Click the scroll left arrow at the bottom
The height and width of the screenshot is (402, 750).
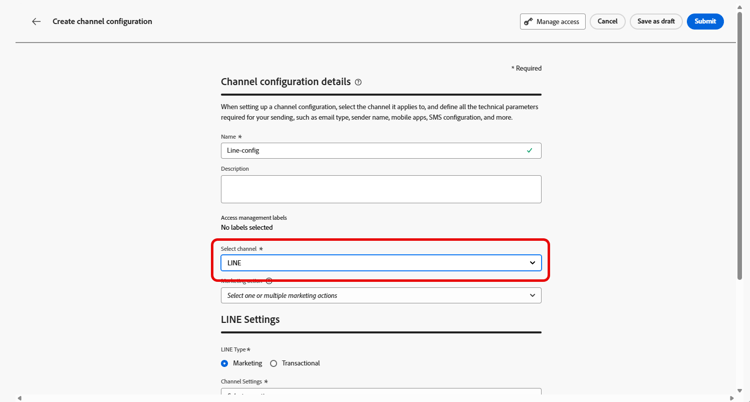pos(19,398)
